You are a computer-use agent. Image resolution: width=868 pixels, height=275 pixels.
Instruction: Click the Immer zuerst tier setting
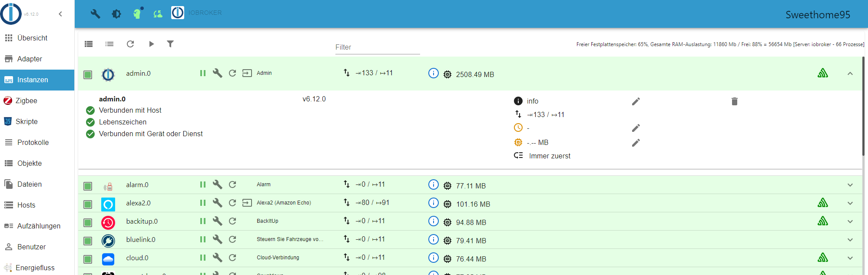[x=550, y=156]
